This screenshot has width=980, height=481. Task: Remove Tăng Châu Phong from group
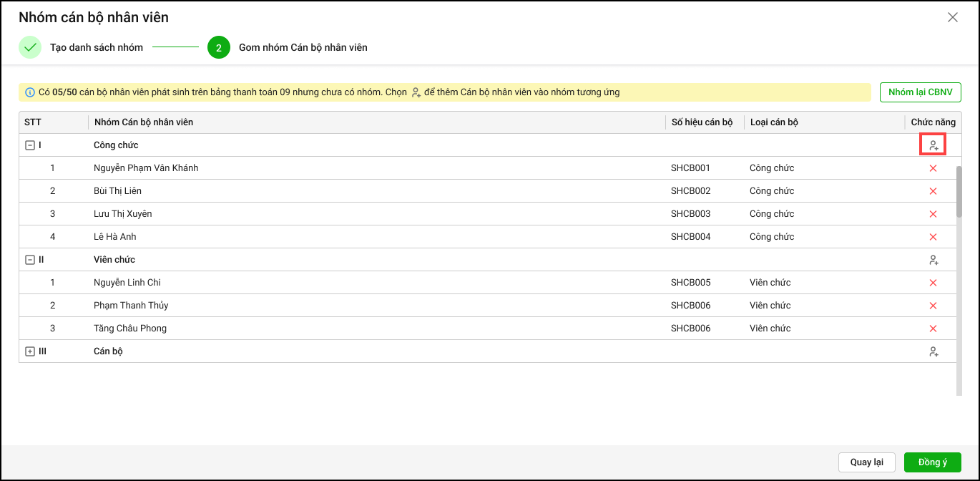(x=933, y=329)
